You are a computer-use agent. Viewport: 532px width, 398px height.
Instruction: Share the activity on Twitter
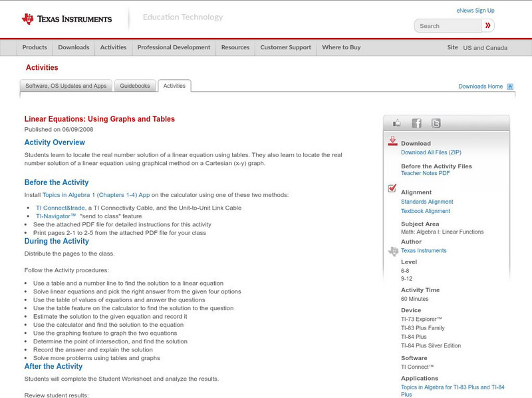[x=436, y=123]
